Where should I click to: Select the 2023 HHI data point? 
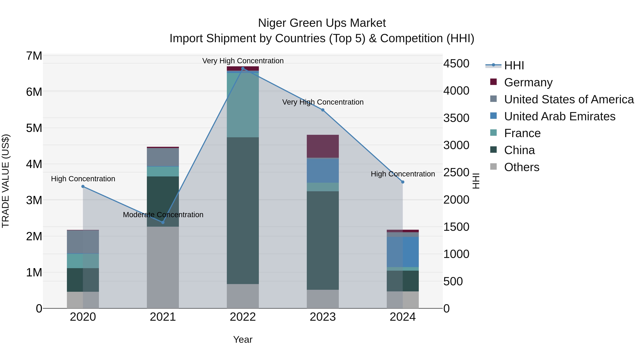click(323, 110)
